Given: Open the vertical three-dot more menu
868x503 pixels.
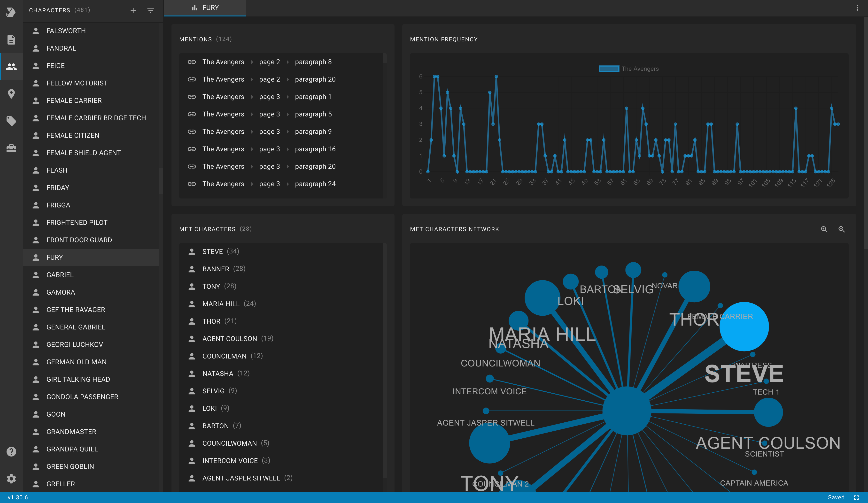Looking at the screenshot, I should 857,8.
